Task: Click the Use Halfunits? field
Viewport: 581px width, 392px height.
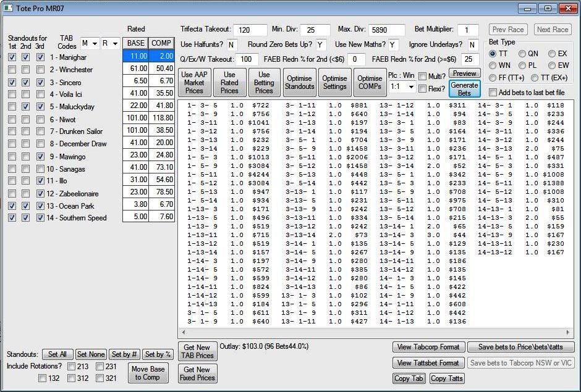Action: click(232, 45)
